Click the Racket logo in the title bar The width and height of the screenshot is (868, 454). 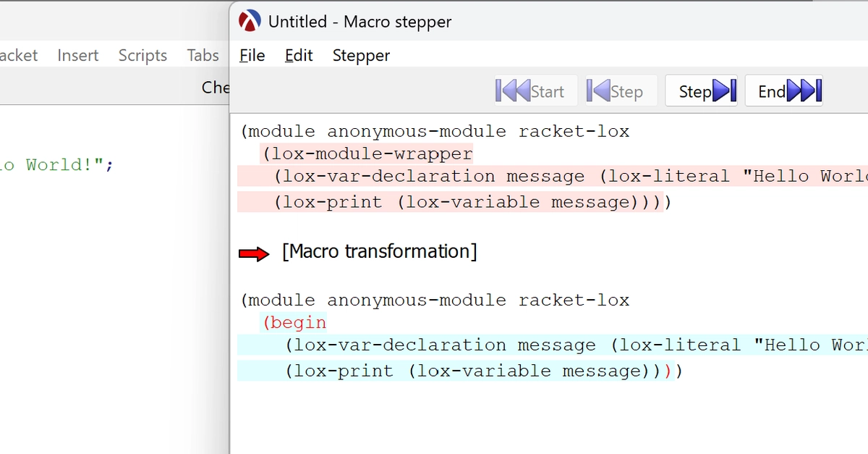pyautogui.click(x=249, y=22)
